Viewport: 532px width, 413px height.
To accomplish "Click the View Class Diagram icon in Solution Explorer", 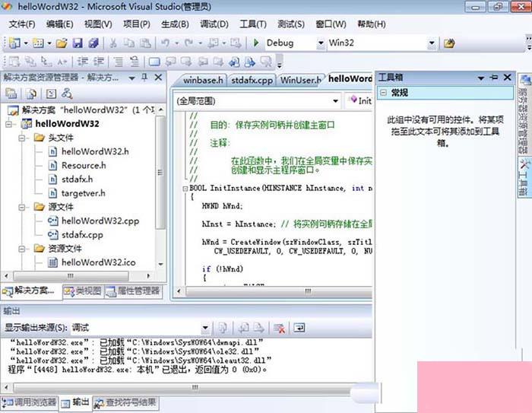I will [x=67, y=94].
